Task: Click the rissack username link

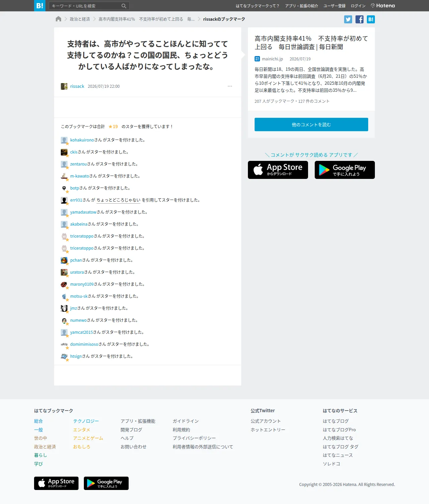Action: point(77,86)
